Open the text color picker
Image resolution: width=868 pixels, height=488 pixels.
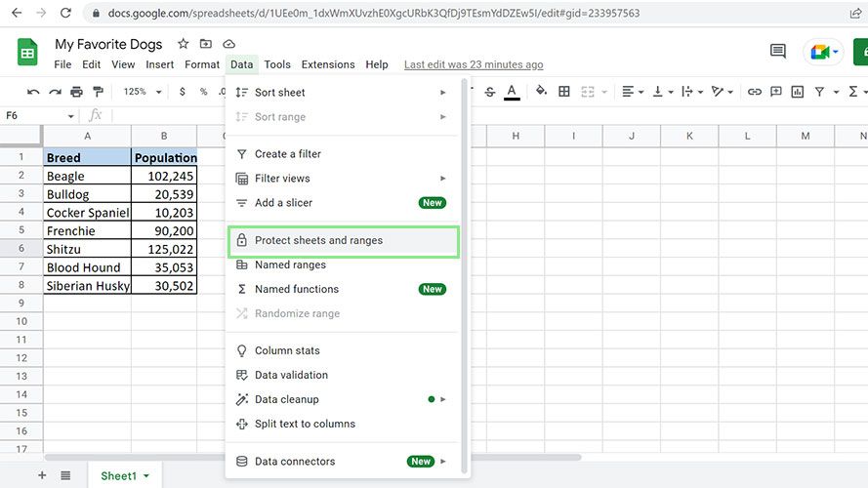(x=512, y=92)
